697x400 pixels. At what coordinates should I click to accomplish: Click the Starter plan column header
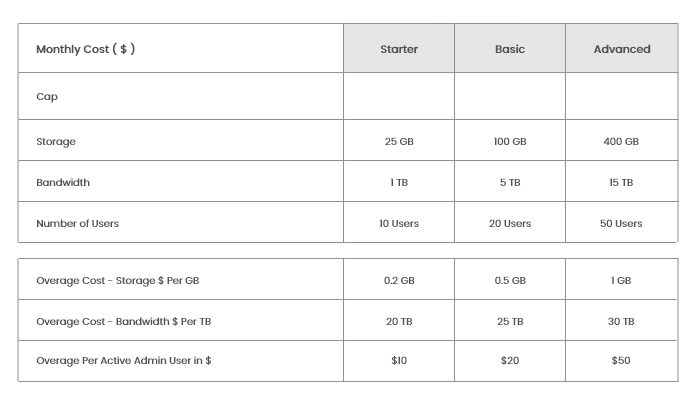point(399,49)
